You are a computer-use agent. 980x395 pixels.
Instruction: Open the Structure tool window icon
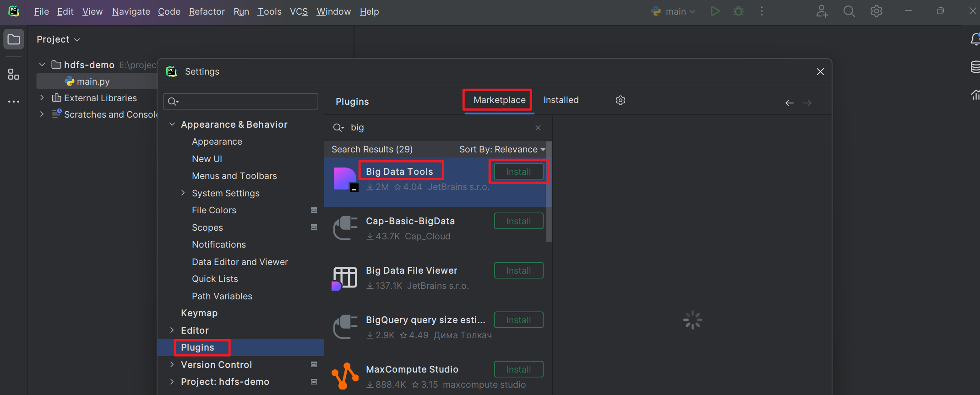tap(14, 74)
